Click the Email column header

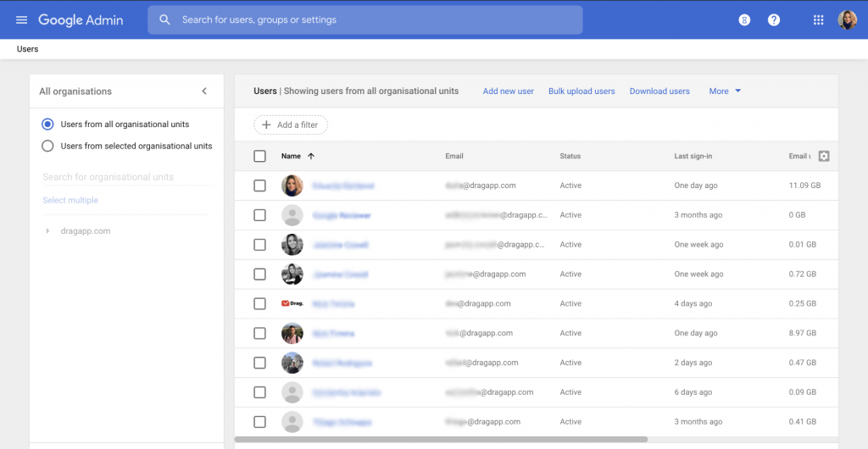coord(454,157)
